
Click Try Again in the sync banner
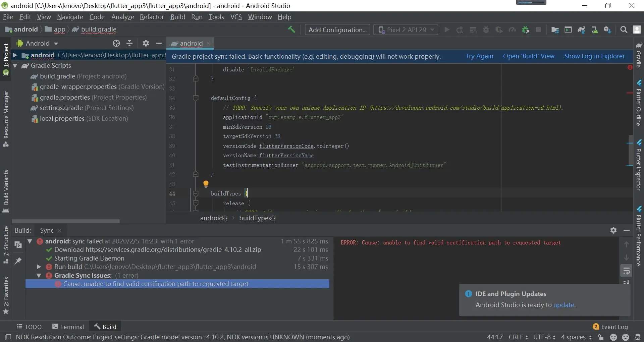click(479, 56)
